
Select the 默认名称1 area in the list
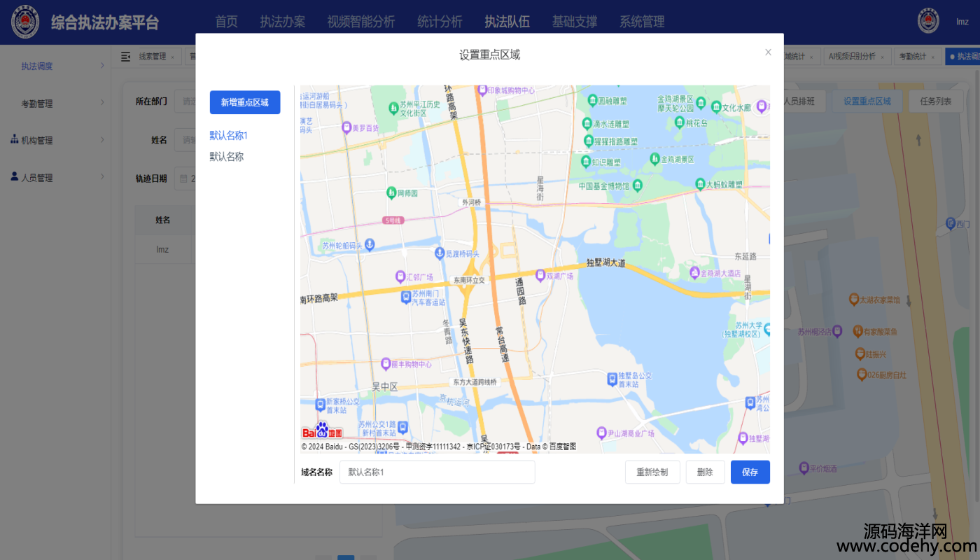coord(229,135)
